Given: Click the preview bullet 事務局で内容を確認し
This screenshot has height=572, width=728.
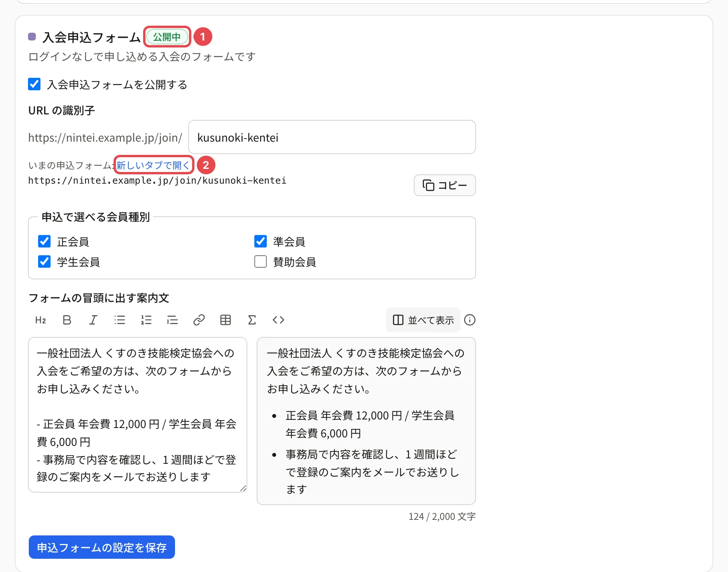Looking at the screenshot, I should [x=372, y=472].
